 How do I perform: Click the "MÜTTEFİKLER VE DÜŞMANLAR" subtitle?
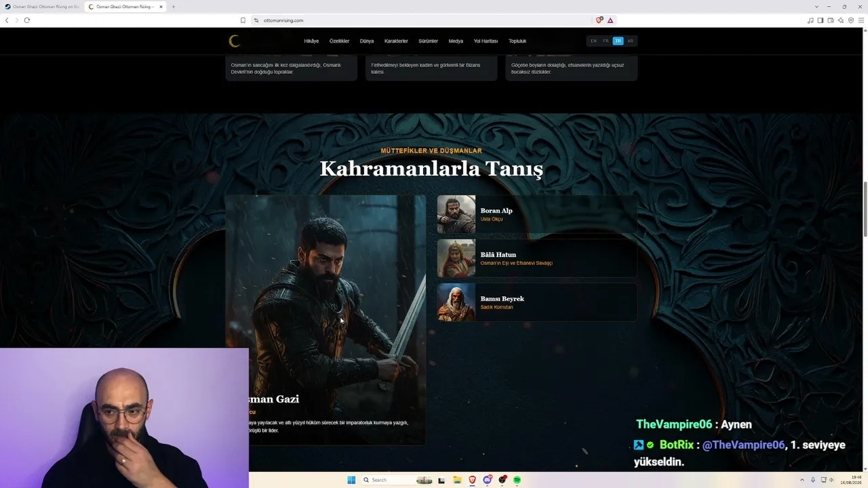tap(431, 150)
